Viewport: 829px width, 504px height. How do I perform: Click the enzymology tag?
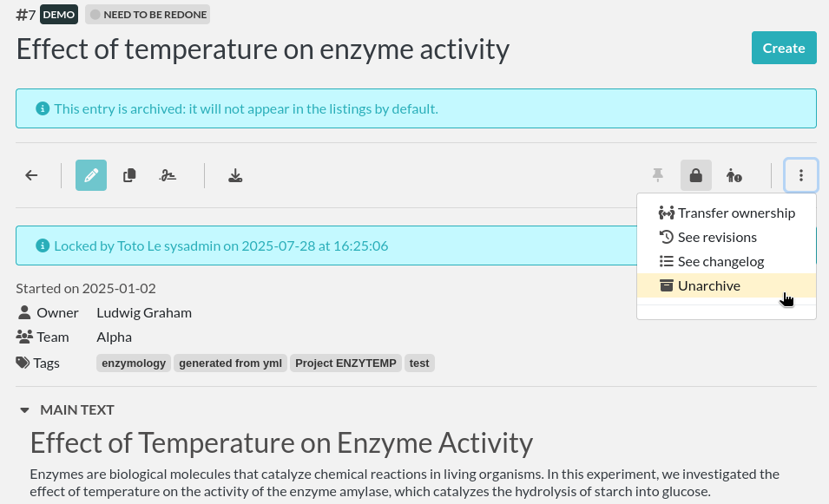[134, 363]
